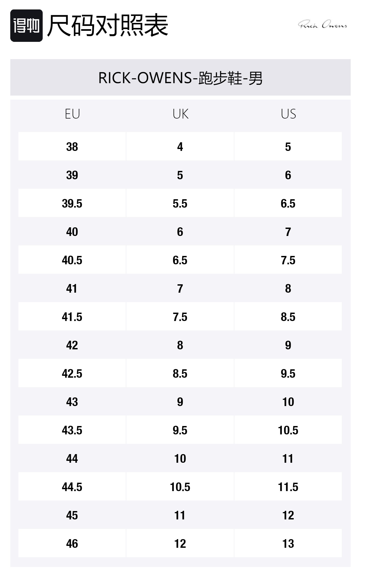Select the RICK-OWENS-跑步鞋-男 table header
The height and width of the screenshot is (588, 389).
(180, 78)
